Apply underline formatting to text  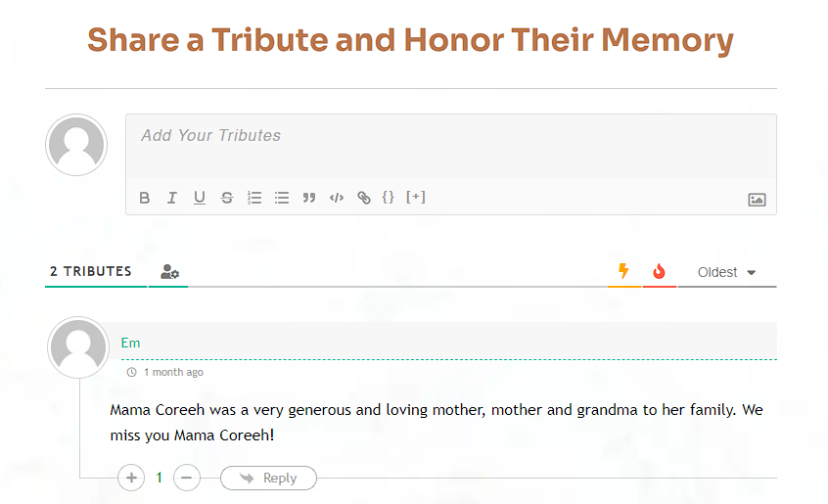click(200, 198)
